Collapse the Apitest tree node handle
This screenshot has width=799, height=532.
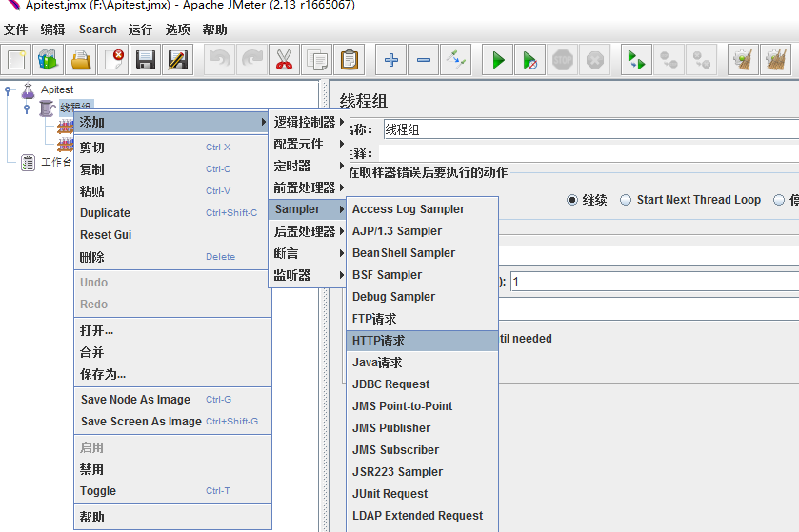pos(8,90)
